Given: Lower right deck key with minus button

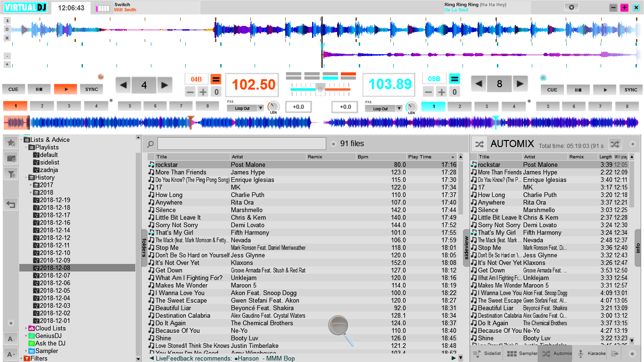Looking at the screenshot, I should pos(429,92).
